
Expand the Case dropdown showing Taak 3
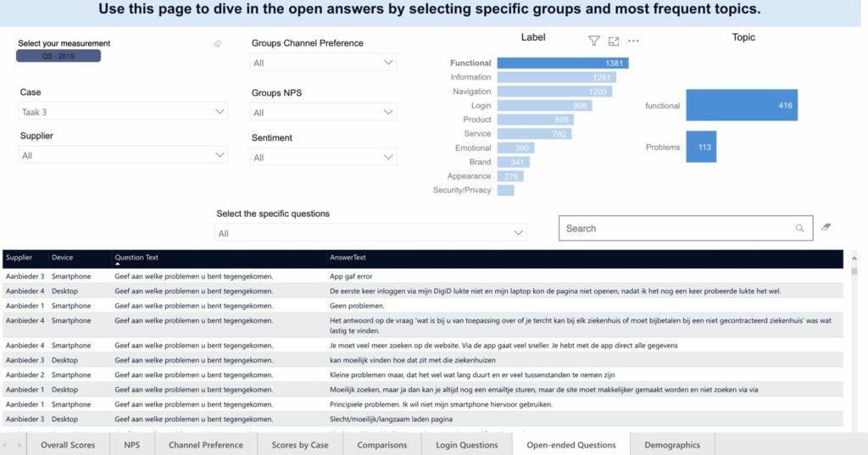pos(220,111)
